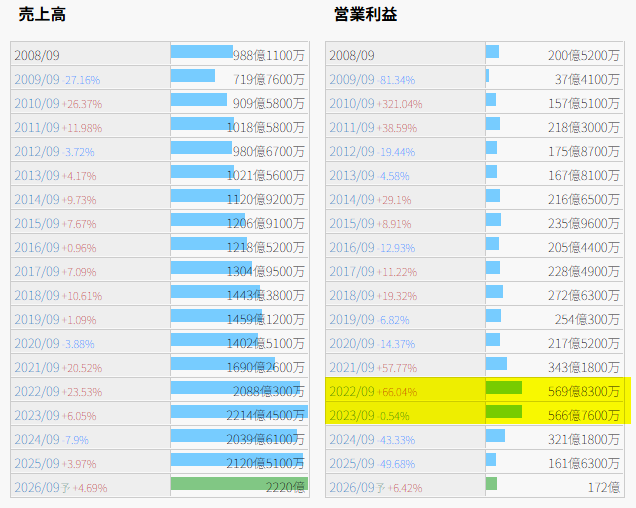The image size is (636, 508).
Task: Click the green bar beside 566億7600万 operating profit
Action: [503, 411]
